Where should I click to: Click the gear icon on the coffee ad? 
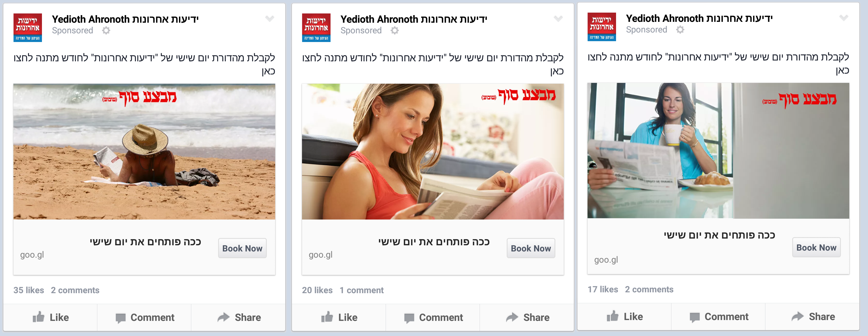pyautogui.click(x=680, y=30)
